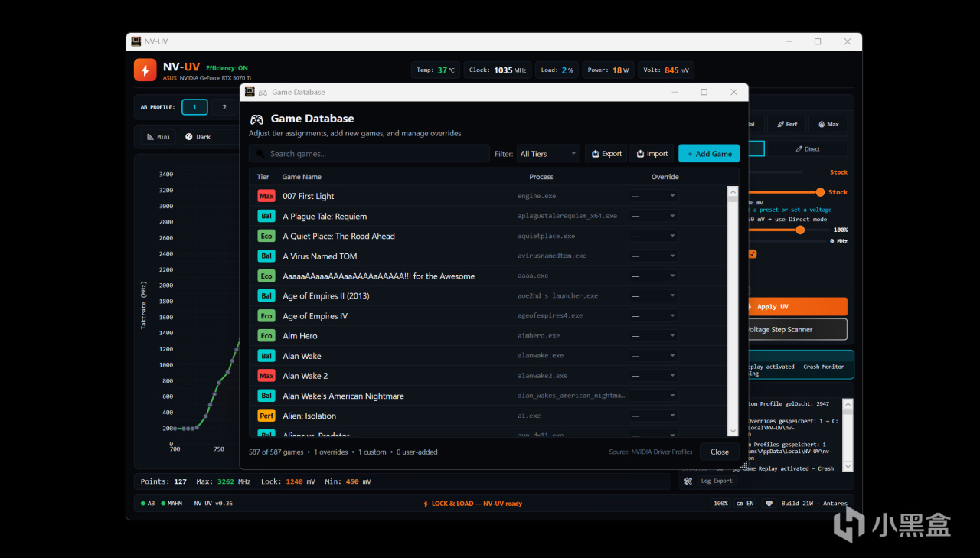980x558 pixels.
Task: Click the heart icon in the status bar
Action: (769, 504)
